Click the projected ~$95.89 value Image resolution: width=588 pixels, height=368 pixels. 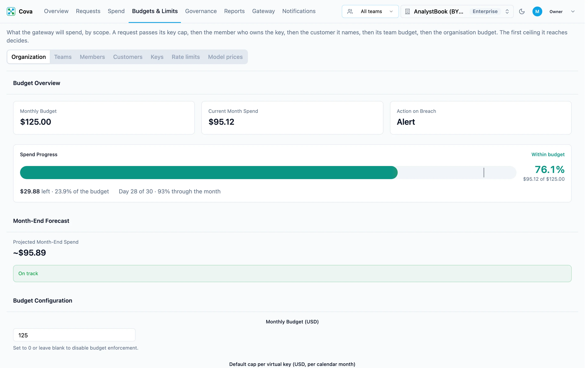29,253
